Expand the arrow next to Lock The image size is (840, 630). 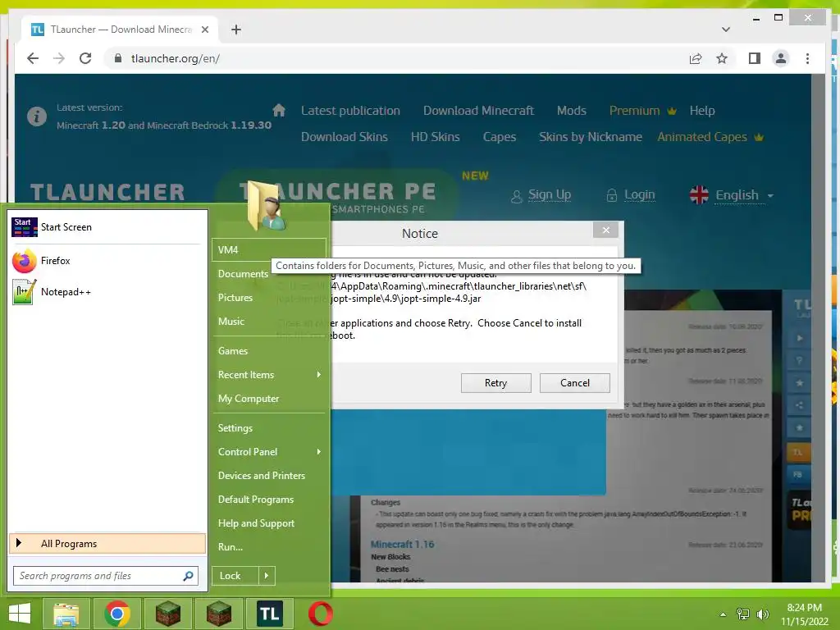(267, 576)
